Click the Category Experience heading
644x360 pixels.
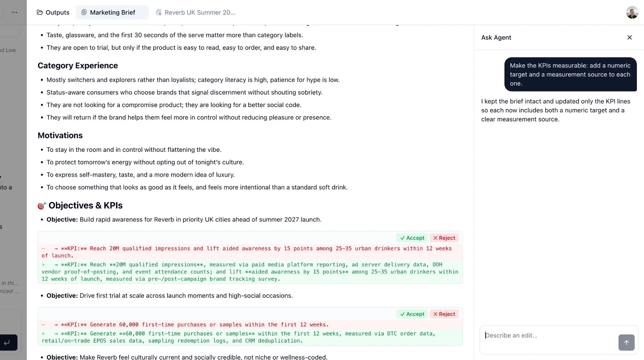(78, 65)
